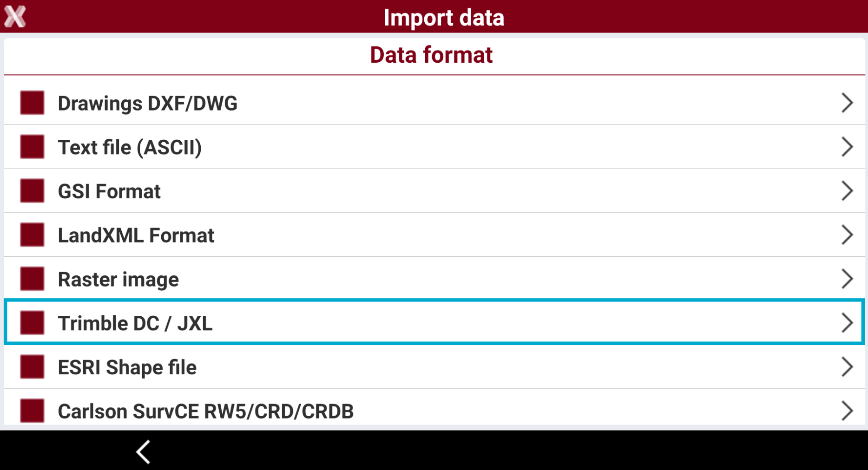Close the Import data screen with X
The width and height of the screenshot is (868, 470).
[x=15, y=17]
